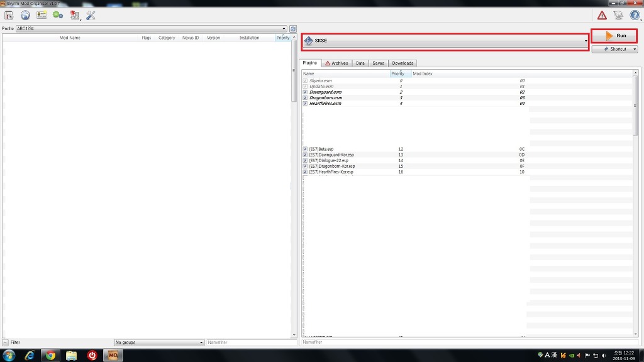Click the plugin list scroll-up arrow

click(635, 73)
